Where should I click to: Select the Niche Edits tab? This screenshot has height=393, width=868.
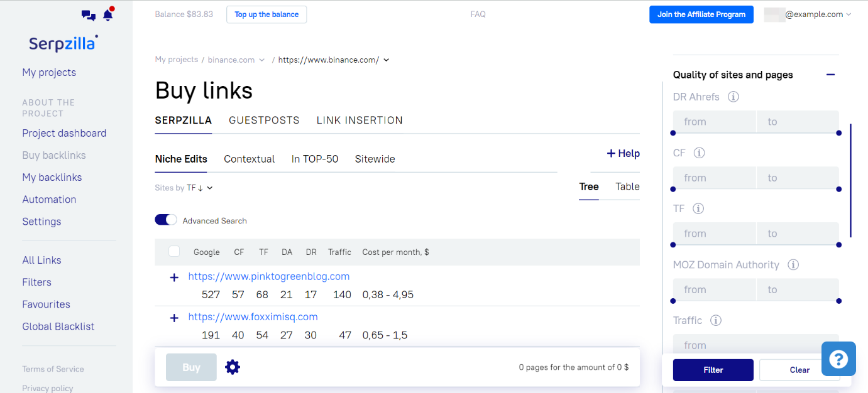181,159
